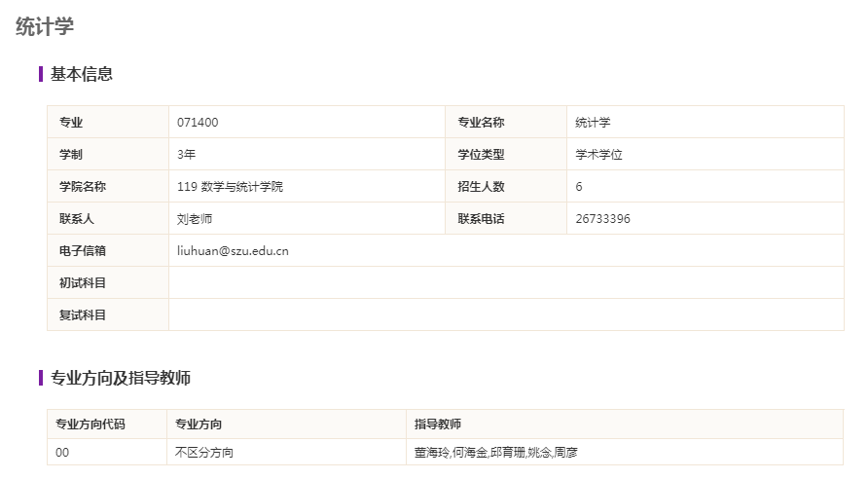Select the value 学术学位
This screenshot has width=868, height=480.
(599, 155)
